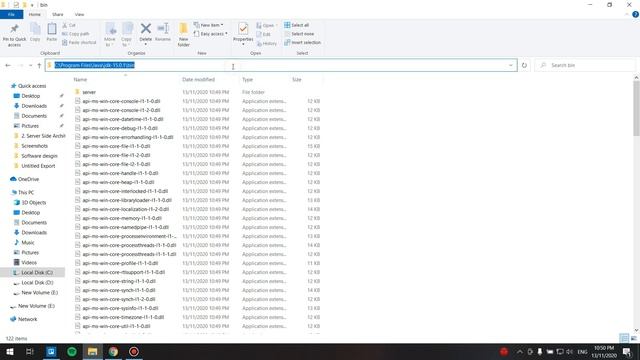Click the Paste icon in the ribbon

pyautogui.click(x=52, y=29)
